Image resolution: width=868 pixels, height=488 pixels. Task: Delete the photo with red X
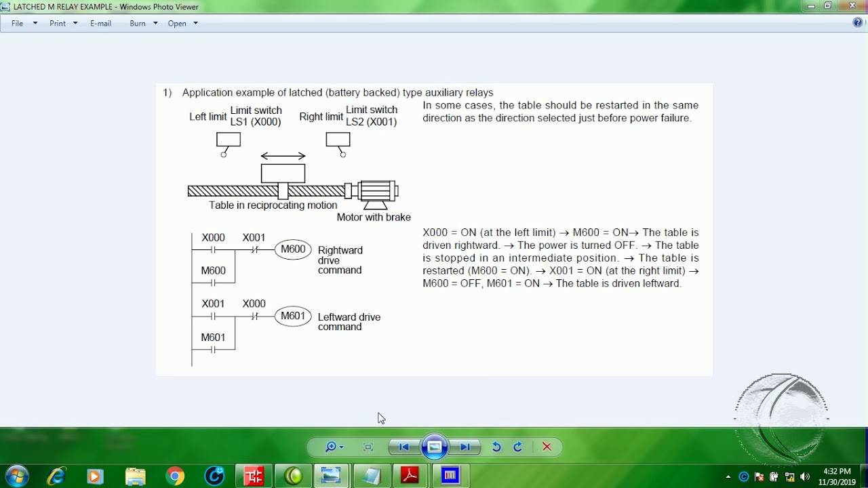(x=547, y=447)
